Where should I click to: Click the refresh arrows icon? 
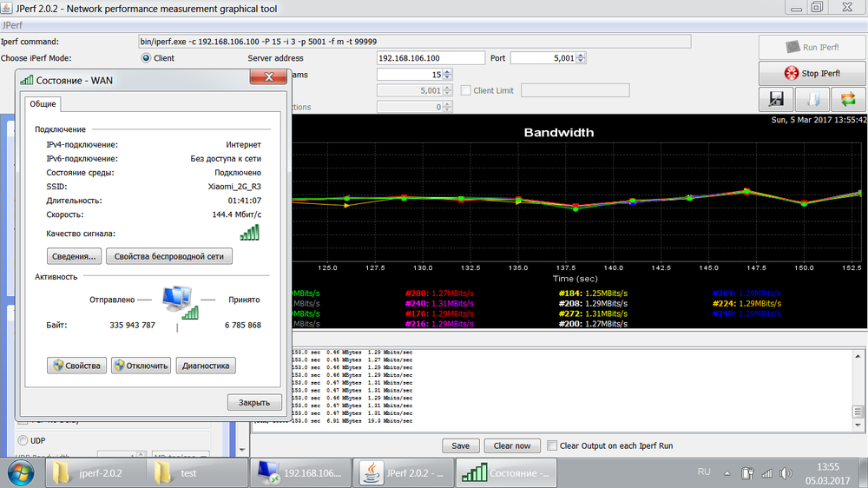tap(848, 100)
